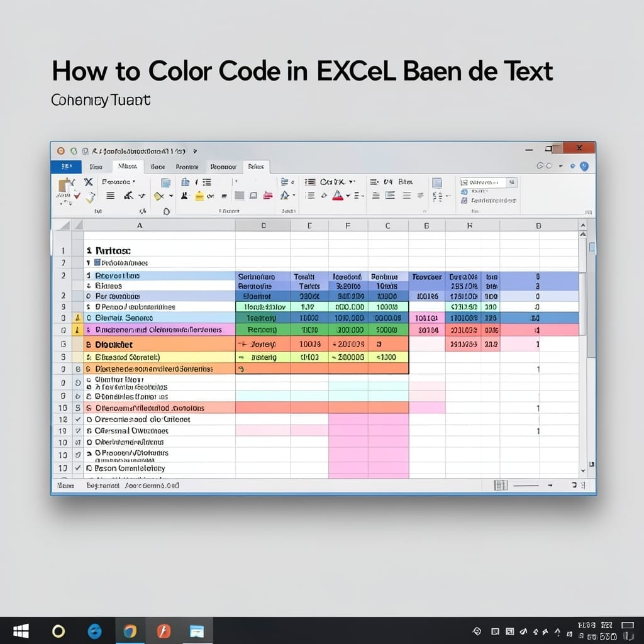Open the Windows Start button
644x644 pixels.
[21, 631]
